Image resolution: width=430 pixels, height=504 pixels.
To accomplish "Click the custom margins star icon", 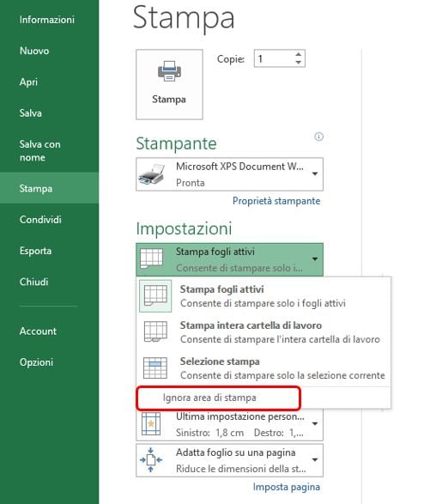I will tap(151, 424).
